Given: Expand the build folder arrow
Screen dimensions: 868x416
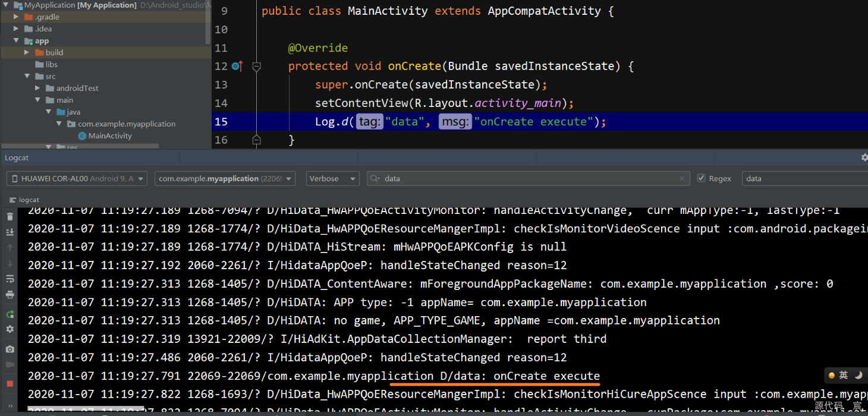Looking at the screenshot, I should coord(27,52).
